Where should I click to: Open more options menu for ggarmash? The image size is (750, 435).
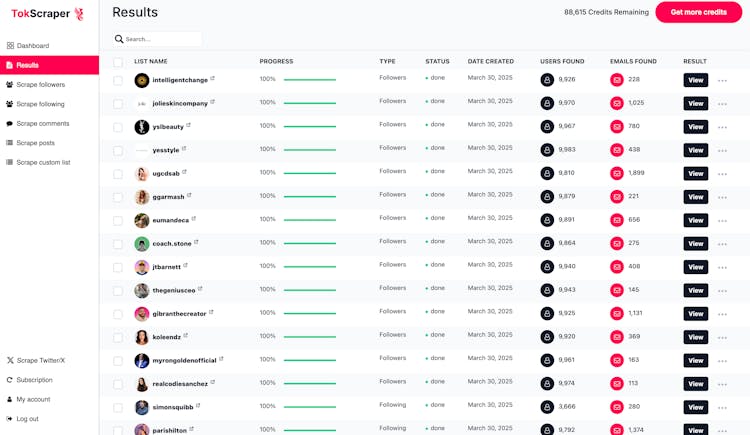(722, 197)
